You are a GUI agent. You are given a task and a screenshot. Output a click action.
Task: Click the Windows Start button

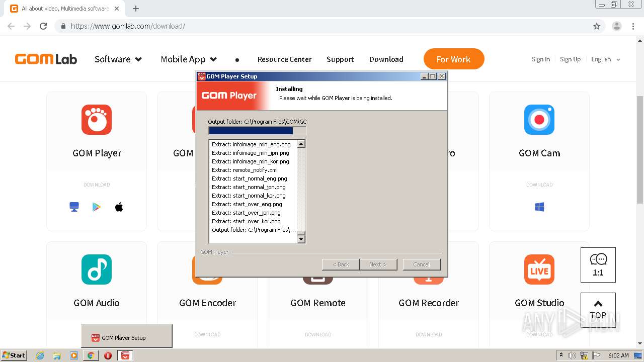14,355
